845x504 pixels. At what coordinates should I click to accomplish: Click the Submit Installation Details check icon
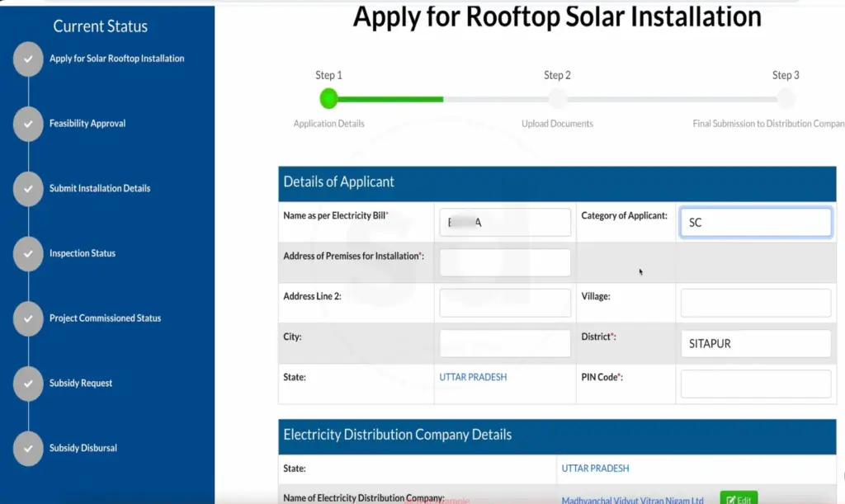coord(28,189)
